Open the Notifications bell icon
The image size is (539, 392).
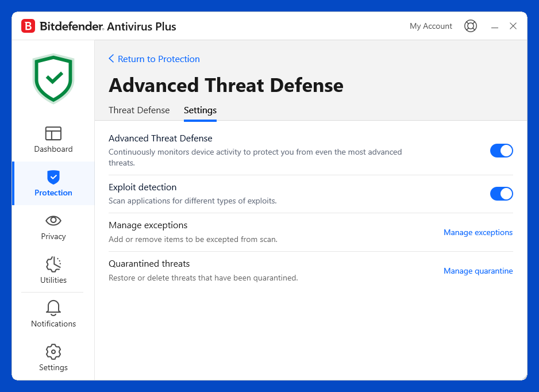point(53,308)
